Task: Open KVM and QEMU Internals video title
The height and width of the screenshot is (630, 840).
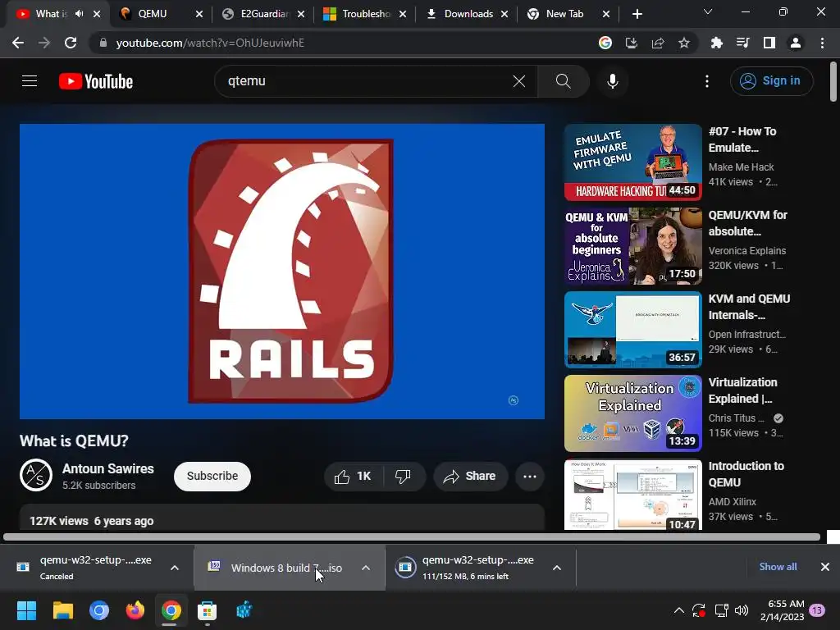Action: coord(749,307)
